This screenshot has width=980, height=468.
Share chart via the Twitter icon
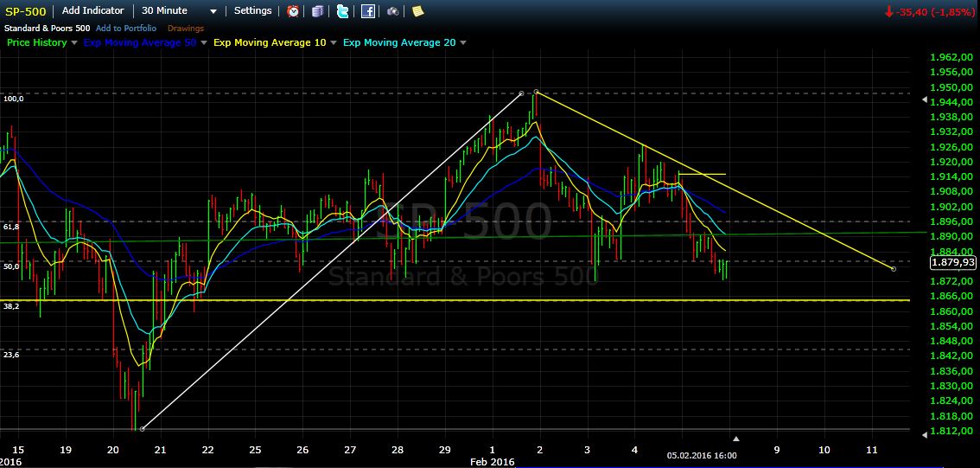(343, 11)
